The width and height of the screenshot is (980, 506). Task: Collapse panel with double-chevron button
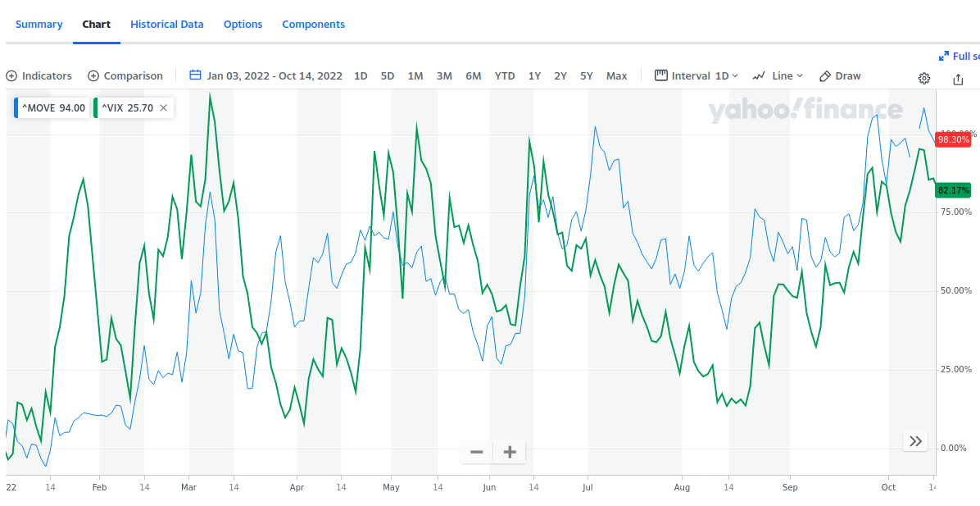coord(915,441)
